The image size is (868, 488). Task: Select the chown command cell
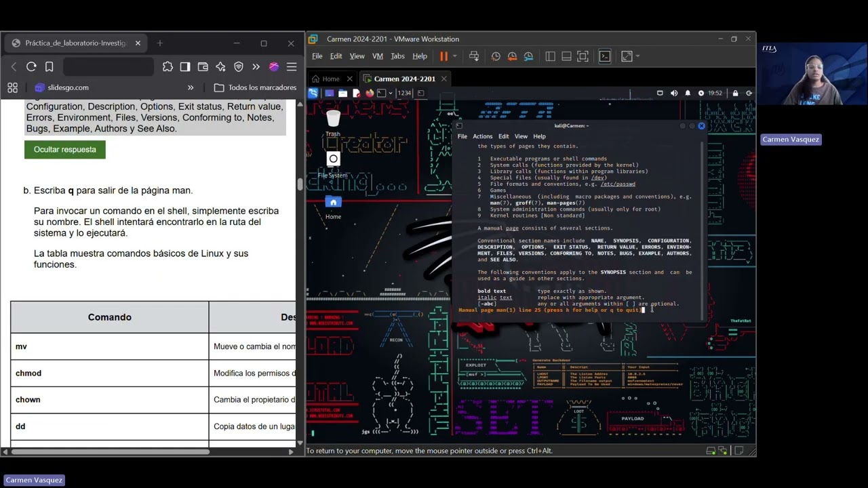click(110, 399)
